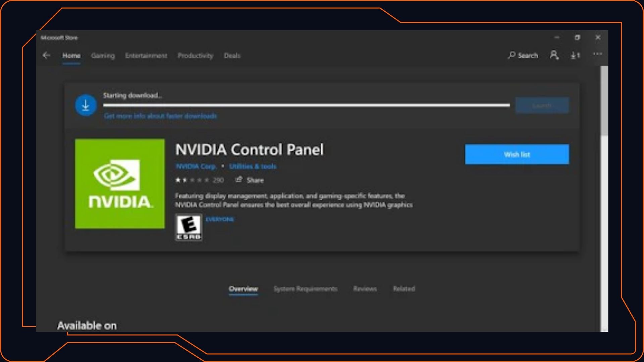644x362 pixels.
Task: Open the user account icon
Action: click(x=554, y=55)
